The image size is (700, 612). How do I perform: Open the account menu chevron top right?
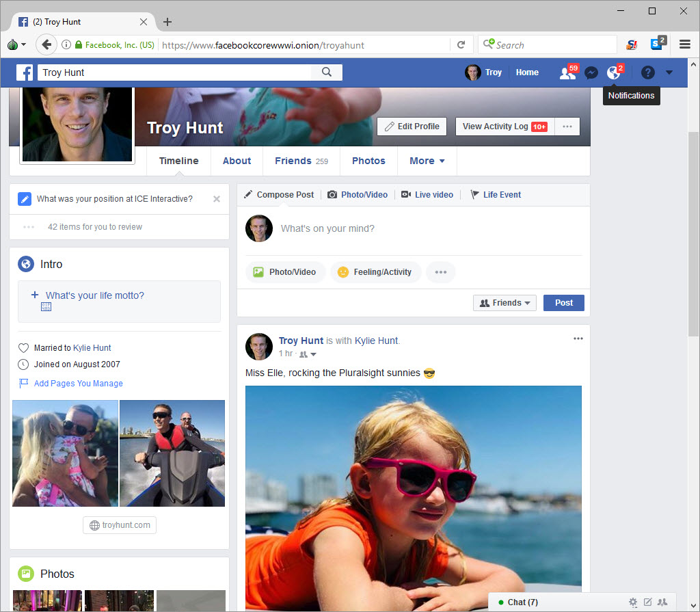[x=669, y=72]
